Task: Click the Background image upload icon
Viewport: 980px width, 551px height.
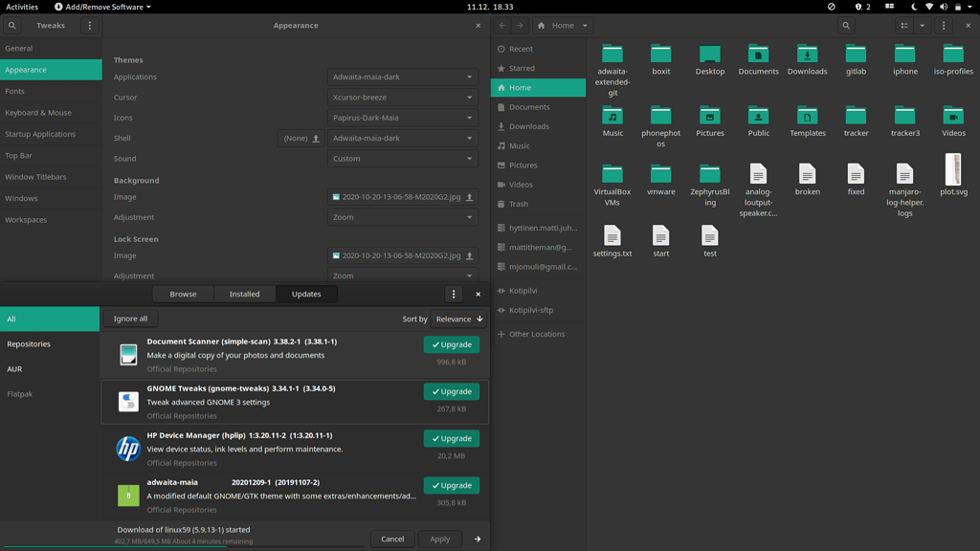Action: [468, 197]
